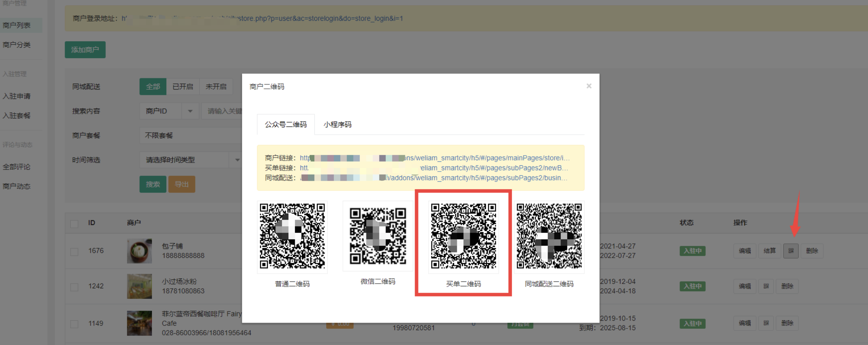Viewport: 868px width, 345px height.
Task: Click 入驻中 status badge for 1149
Action: 692,323
